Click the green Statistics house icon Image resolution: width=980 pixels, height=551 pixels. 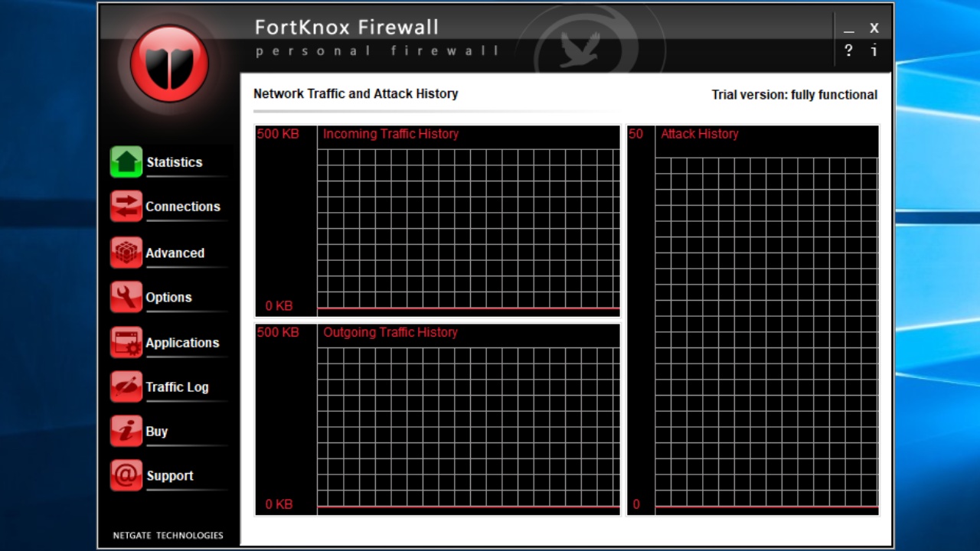[126, 161]
